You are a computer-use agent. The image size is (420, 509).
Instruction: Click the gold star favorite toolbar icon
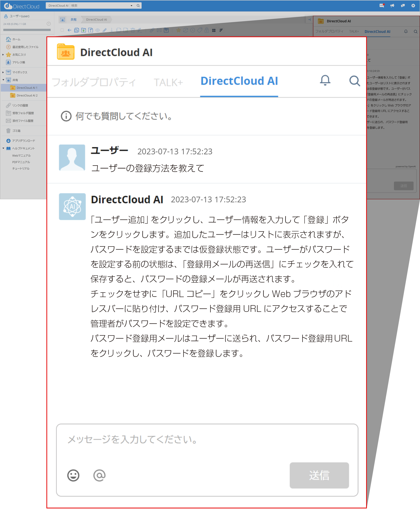178,30
